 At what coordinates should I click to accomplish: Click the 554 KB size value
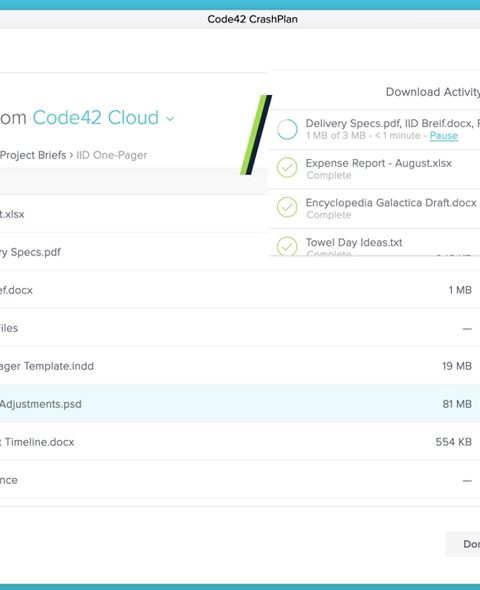coord(454,442)
